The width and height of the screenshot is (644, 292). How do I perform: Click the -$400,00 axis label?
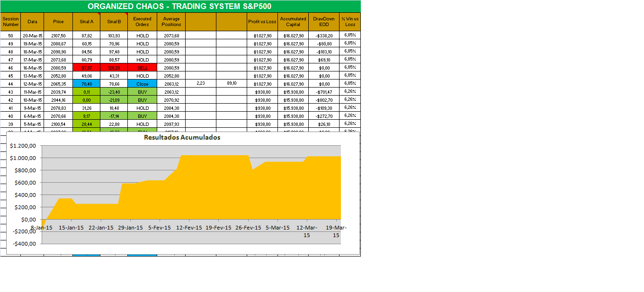23,244
